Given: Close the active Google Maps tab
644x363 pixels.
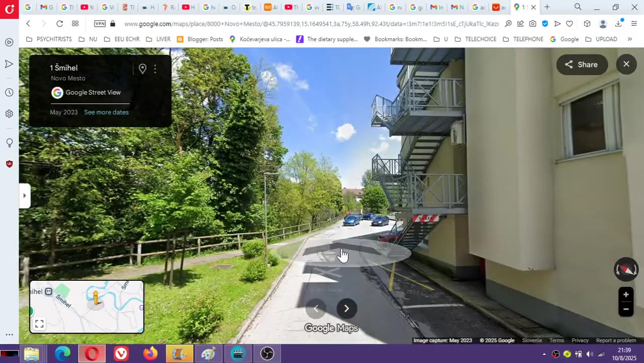Looking at the screenshot, I should [x=534, y=7].
